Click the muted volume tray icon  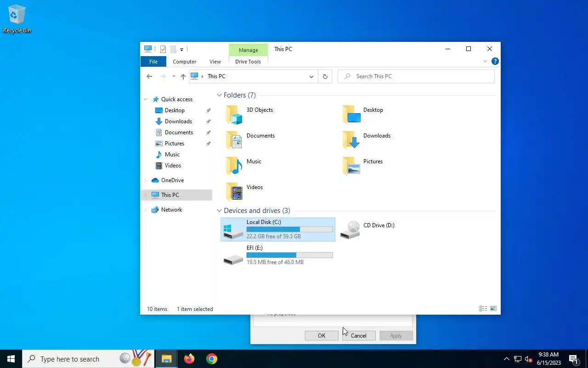[529, 359]
